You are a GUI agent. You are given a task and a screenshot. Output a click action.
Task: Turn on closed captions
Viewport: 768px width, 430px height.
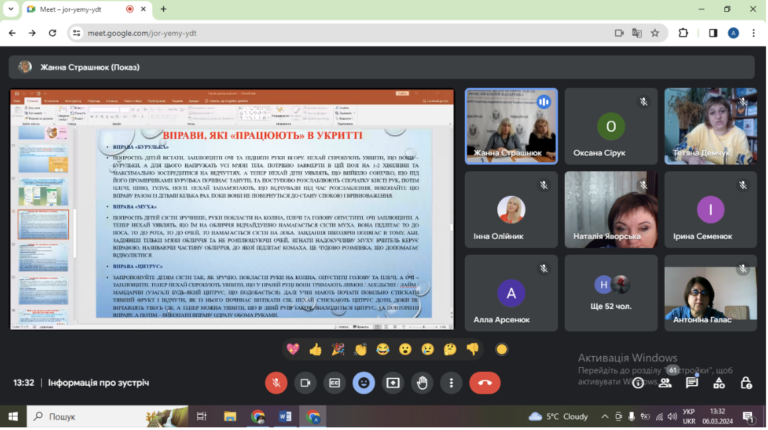335,383
